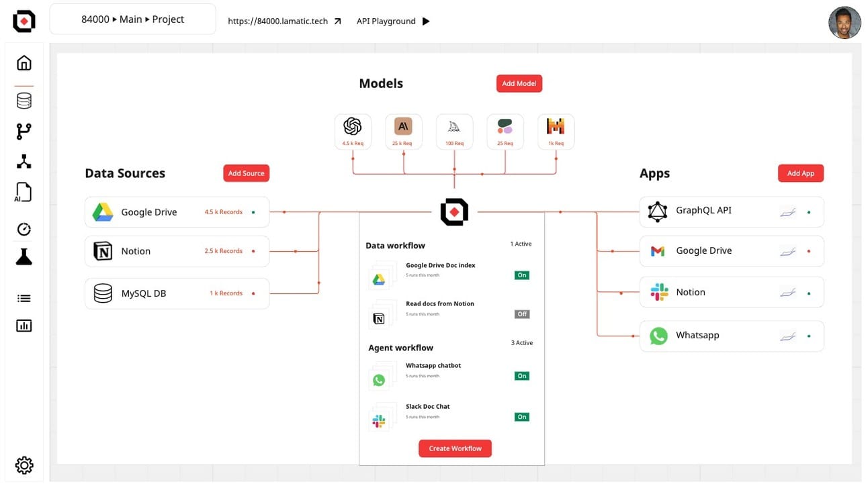Open the user profile avatar
The height and width of the screenshot is (488, 868).
844,23
